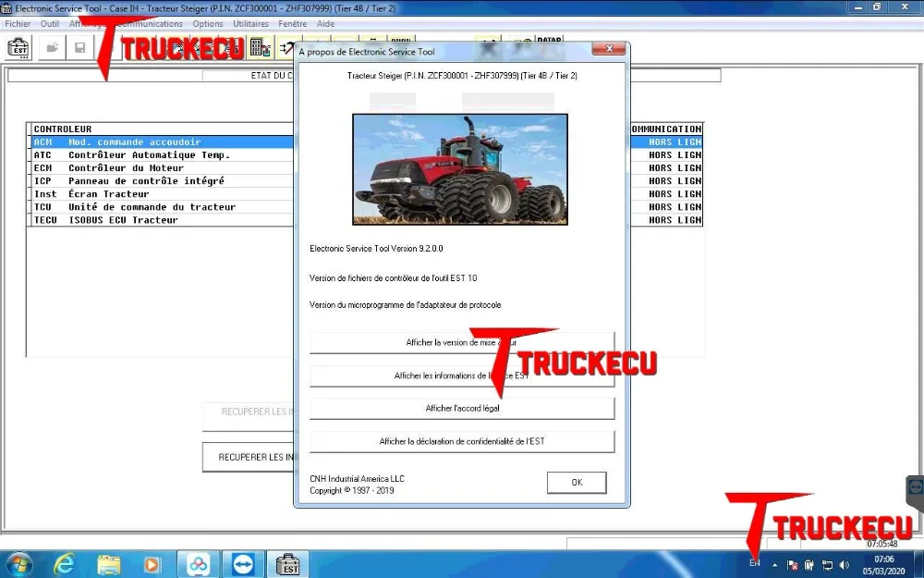Click the volume speaker tray icon
The height and width of the screenshot is (578, 924).
click(844, 565)
